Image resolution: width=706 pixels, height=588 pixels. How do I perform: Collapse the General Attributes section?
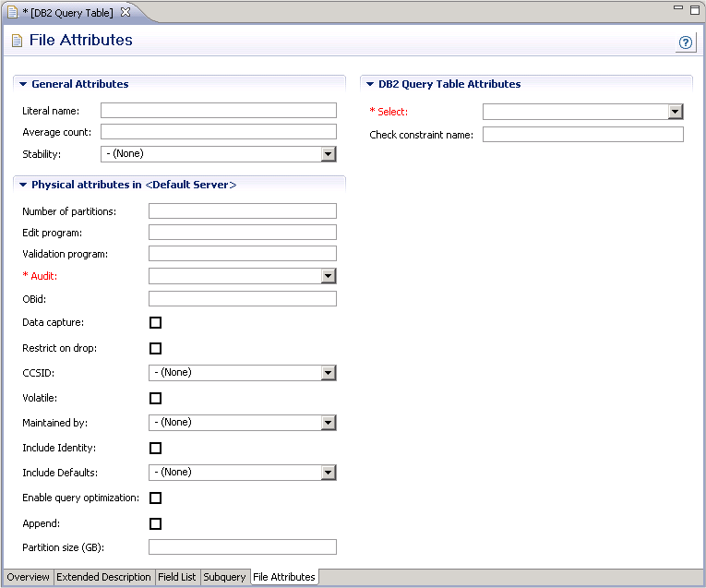(23, 84)
